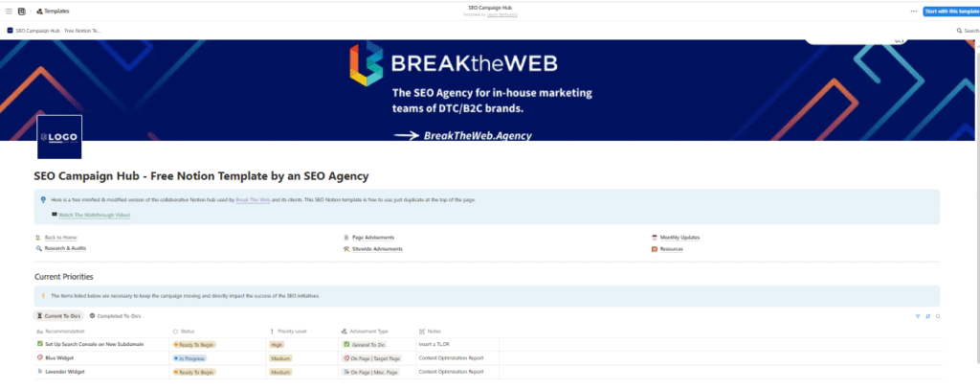Image resolution: width=980 pixels, height=390 pixels.
Task: Click the database filter icon
Action: coord(918,316)
